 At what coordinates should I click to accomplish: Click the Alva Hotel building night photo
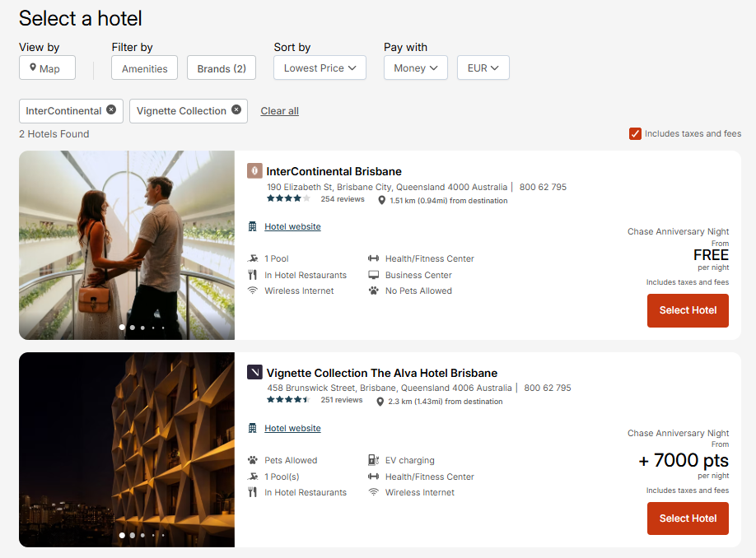[127, 449]
